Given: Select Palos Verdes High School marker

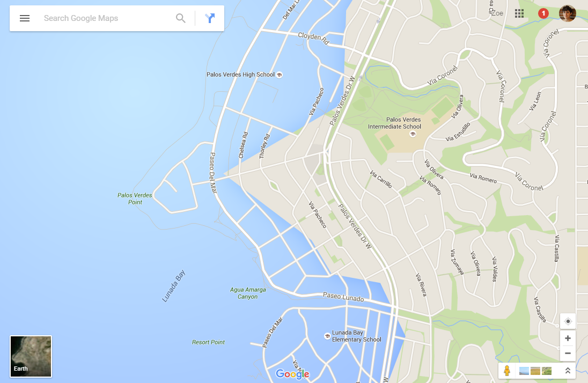Looking at the screenshot, I should [280, 75].
